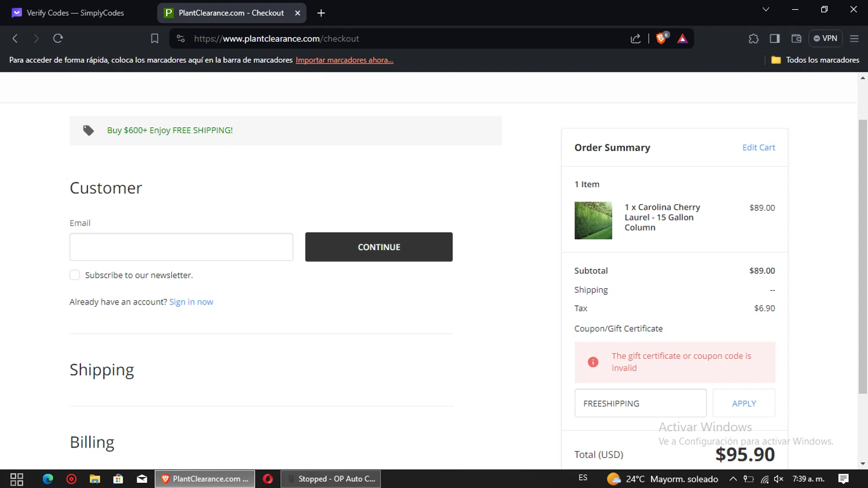Show hidden system tray icons chevron
Viewport: 868px width, 488px height.
733,479
